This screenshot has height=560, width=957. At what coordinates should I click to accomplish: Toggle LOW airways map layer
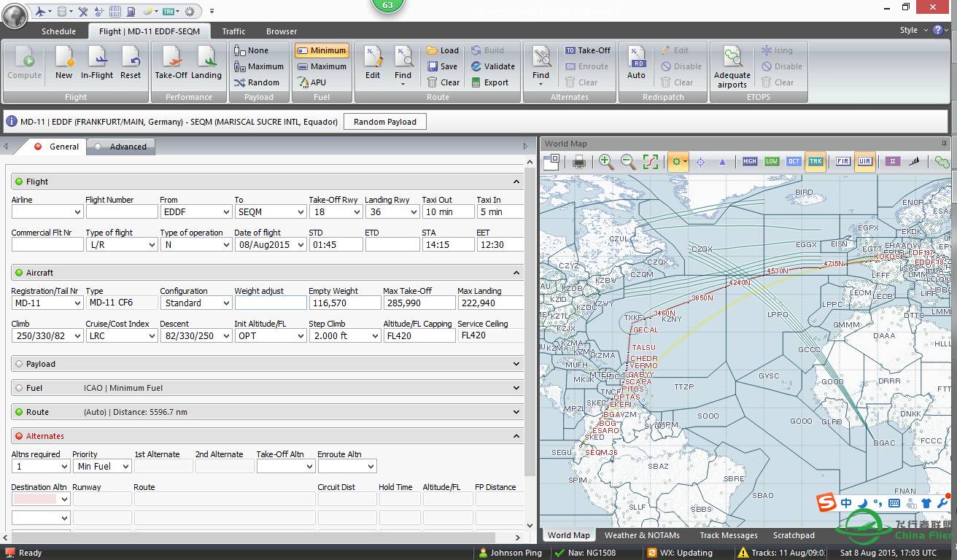point(772,162)
